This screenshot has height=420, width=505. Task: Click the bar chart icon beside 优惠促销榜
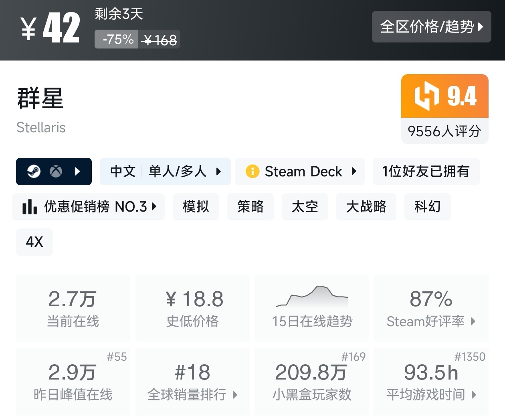pyautogui.click(x=30, y=207)
